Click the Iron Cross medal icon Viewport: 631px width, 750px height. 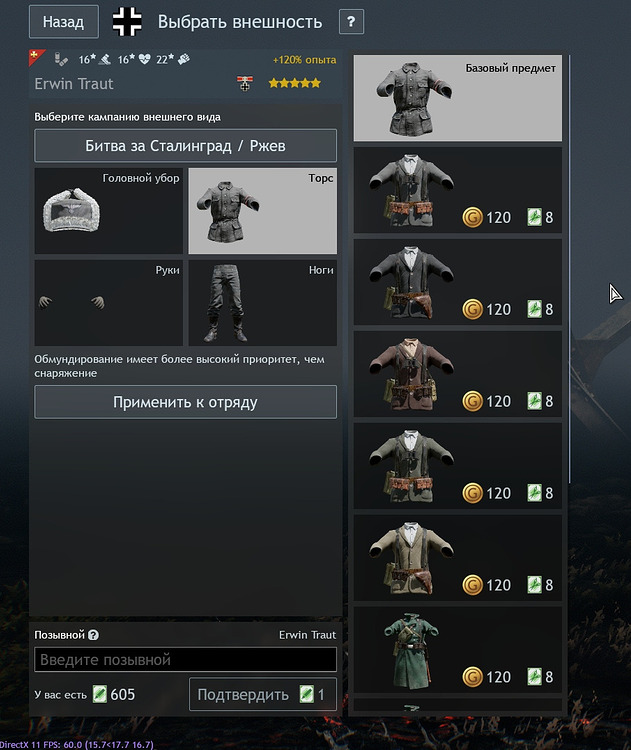[x=245, y=84]
